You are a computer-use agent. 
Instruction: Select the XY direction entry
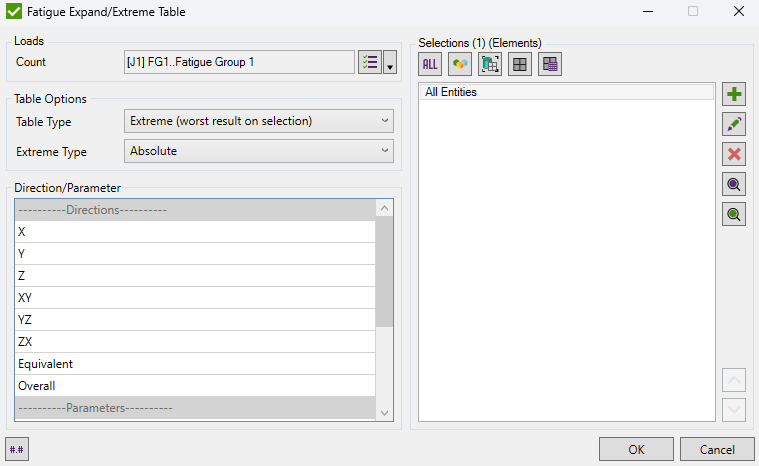click(195, 298)
